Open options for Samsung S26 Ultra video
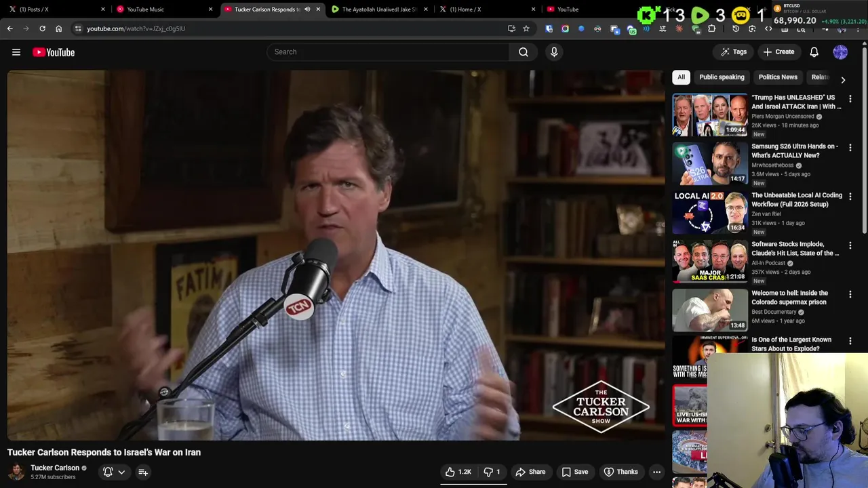This screenshot has height=488, width=868. pyautogui.click(x=850, y=148)
